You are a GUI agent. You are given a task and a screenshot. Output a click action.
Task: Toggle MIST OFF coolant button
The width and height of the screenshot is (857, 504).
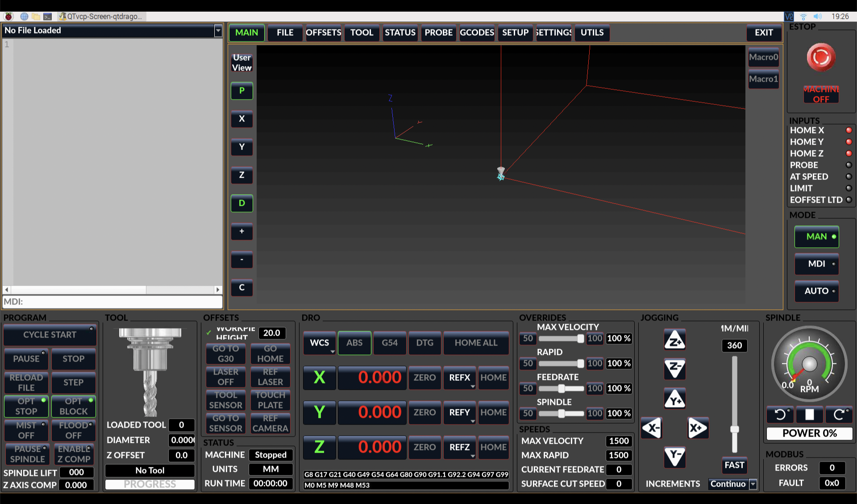point(26,430)
